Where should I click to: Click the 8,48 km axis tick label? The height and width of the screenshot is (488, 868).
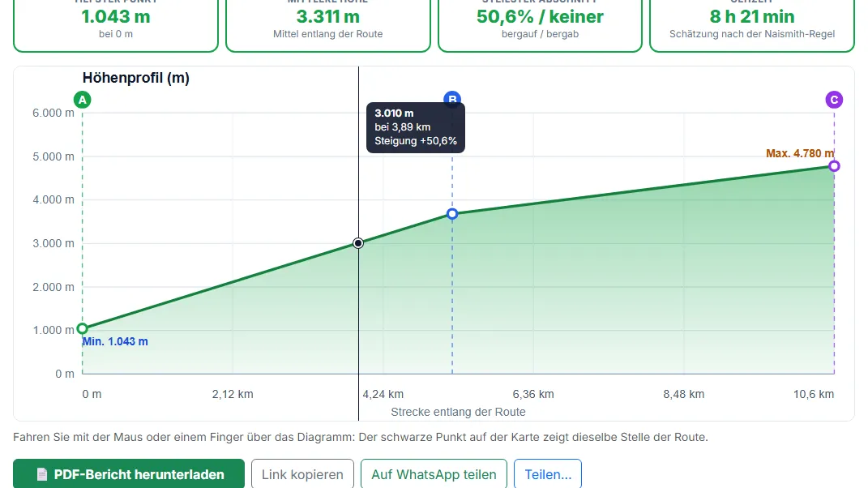point(684,395)
